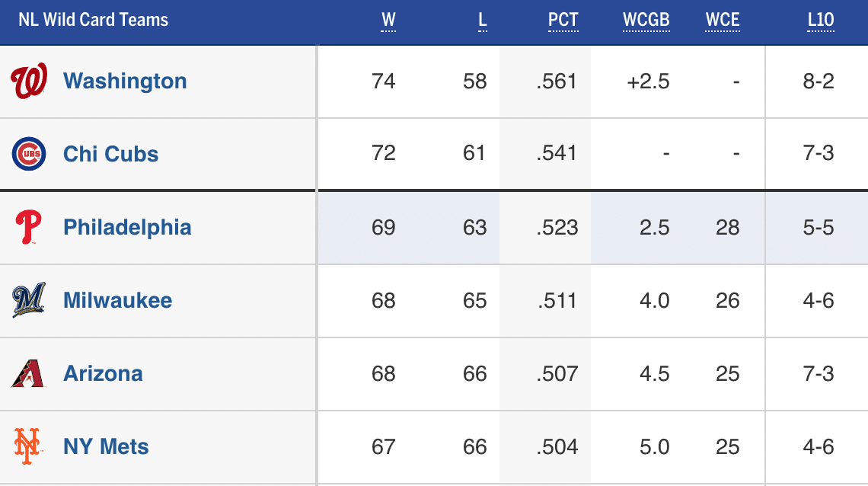
Task: Click the W column header
Action: coord(388,21)
